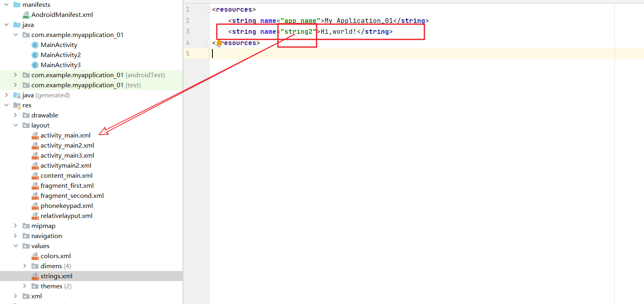This screenshot has width=644, height=304.
Task: Select relativelayput.xml in layout folder
Action: point(66,216)
